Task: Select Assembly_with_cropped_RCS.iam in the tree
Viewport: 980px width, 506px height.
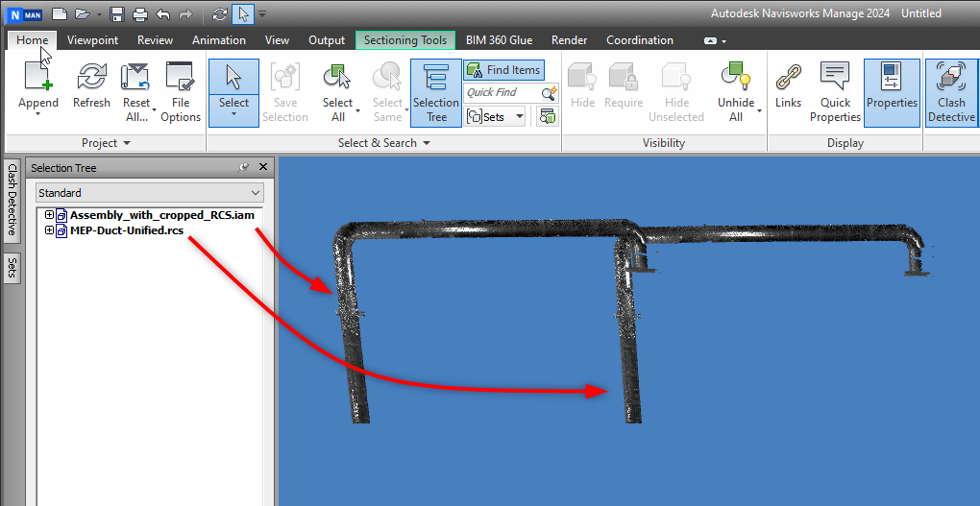Action: tap(161, 215)
